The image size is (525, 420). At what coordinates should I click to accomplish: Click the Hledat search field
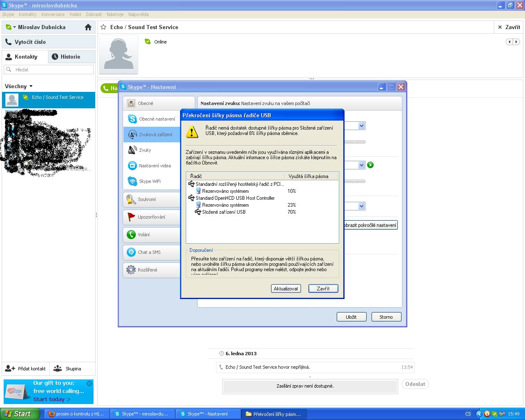pyautogui.click(x=48, y=70)
